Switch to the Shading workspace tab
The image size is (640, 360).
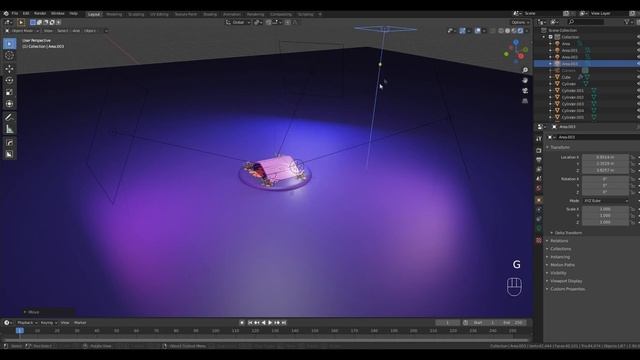210,14
